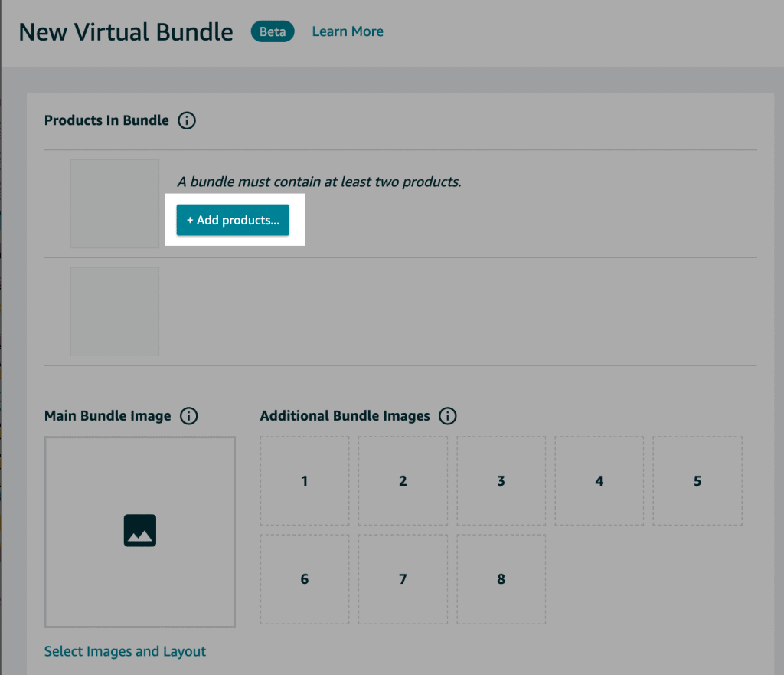Click additional bundle image slot 7
784x675 pixels.
(403, 578)
